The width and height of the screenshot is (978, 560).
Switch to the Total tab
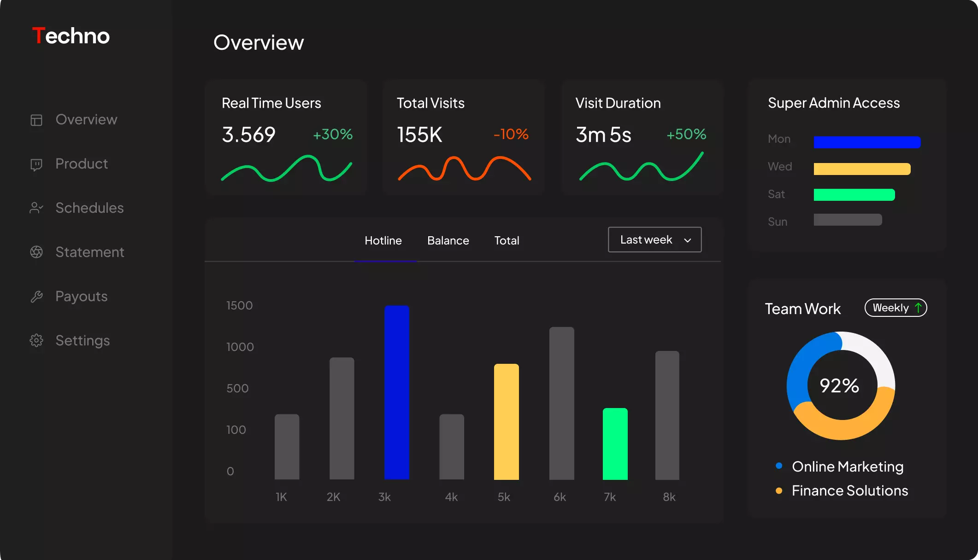(507, 240)
